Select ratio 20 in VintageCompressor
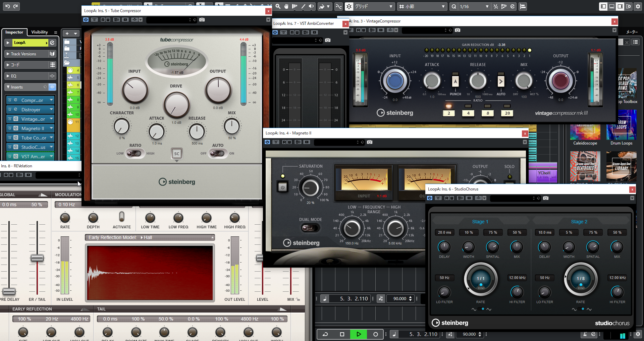 pos(507,113)
